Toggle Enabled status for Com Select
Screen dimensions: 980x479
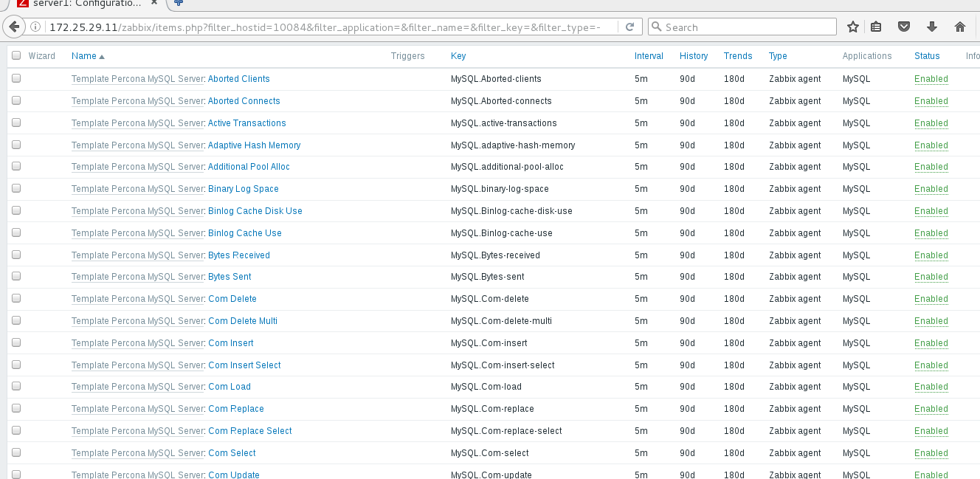(931, 453)
